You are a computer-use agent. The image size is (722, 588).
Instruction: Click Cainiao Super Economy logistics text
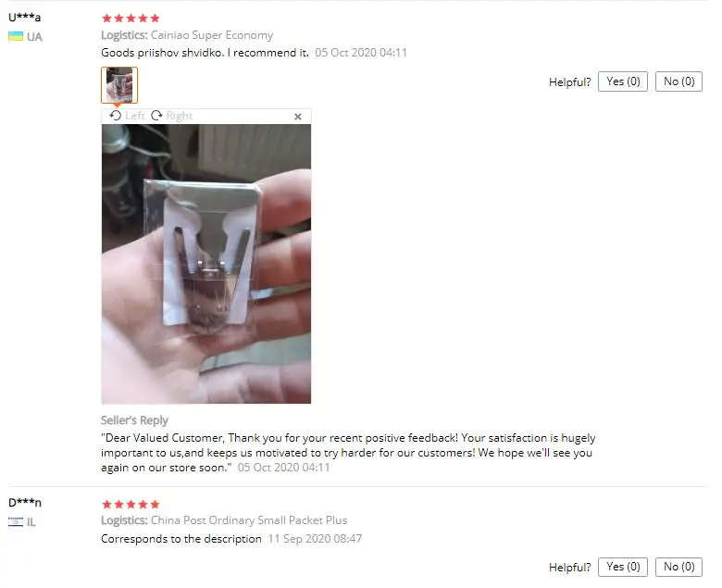pyautogui.click(x=212, y=35)
